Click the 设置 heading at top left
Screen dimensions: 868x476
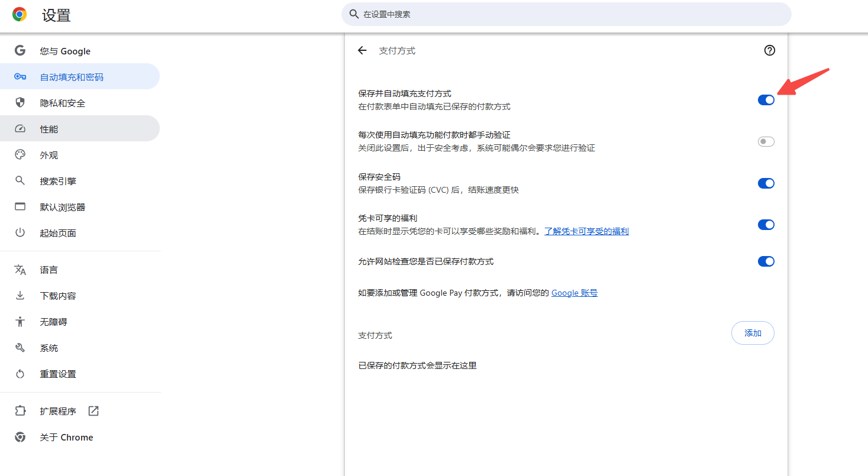tap(56, 15)
